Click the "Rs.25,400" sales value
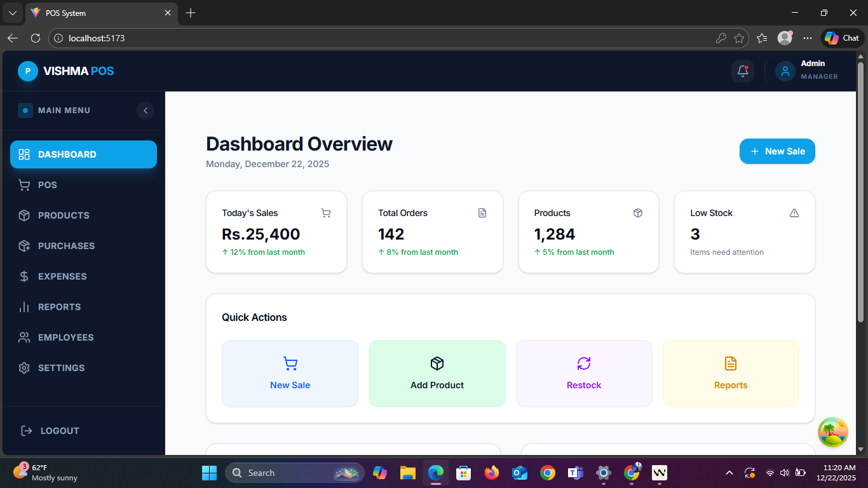This screenshot has height=488, width=868. (x=261, y=234)
